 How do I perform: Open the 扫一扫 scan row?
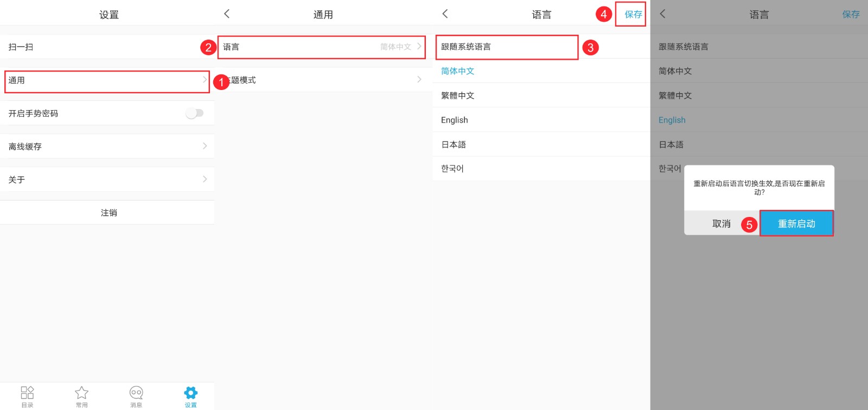[107, 47]
